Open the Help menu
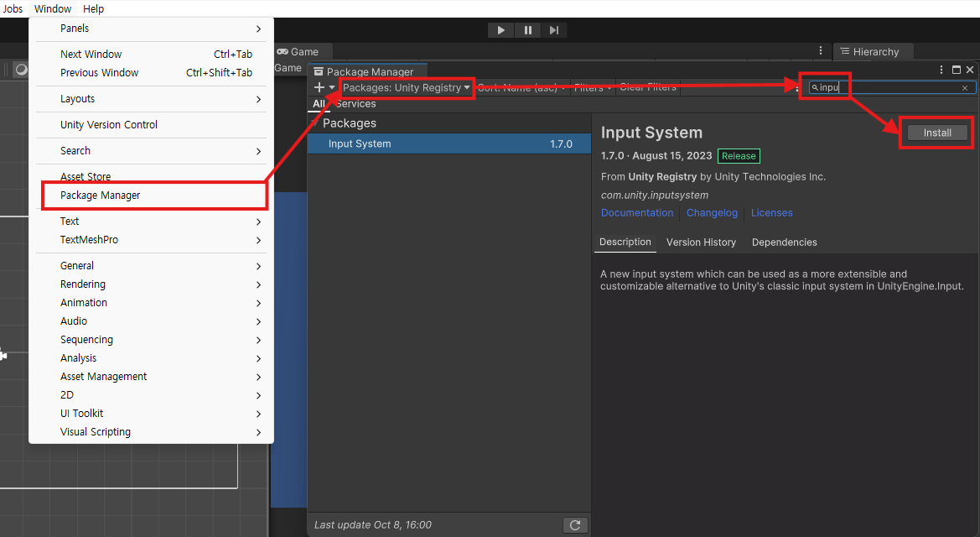This screenshot has height=537, width=980. pos(93,8)
